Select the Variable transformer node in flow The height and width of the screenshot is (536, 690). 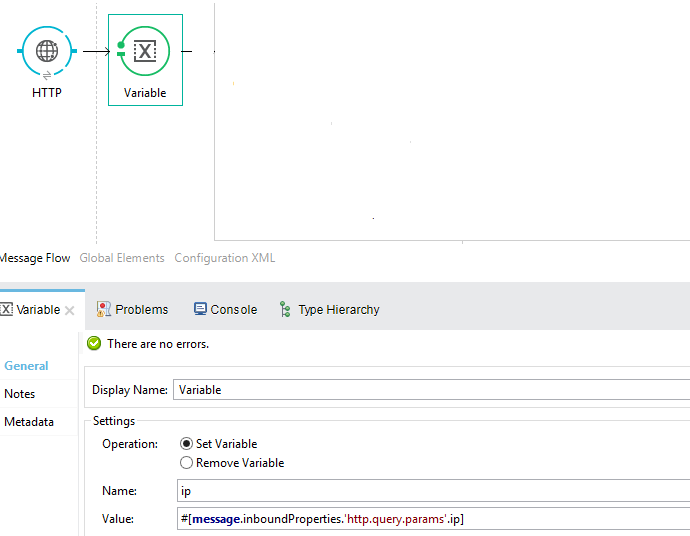tap(145, 60)
